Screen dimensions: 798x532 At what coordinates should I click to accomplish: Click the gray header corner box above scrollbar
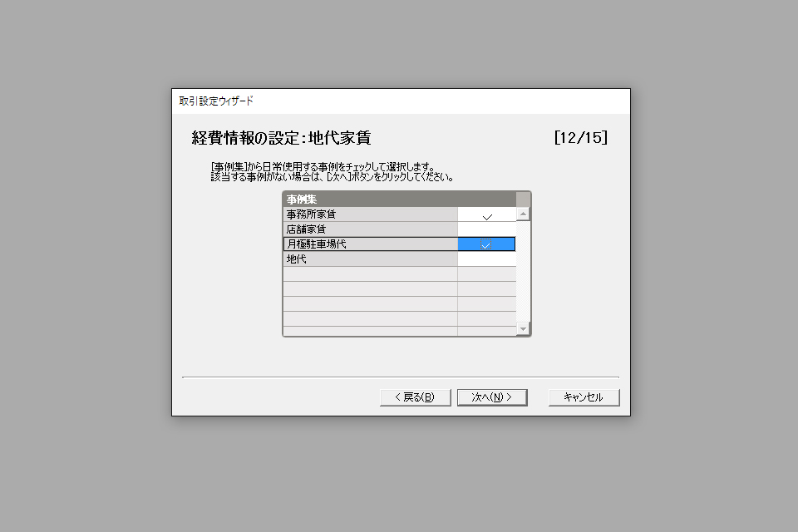point(523,199)
